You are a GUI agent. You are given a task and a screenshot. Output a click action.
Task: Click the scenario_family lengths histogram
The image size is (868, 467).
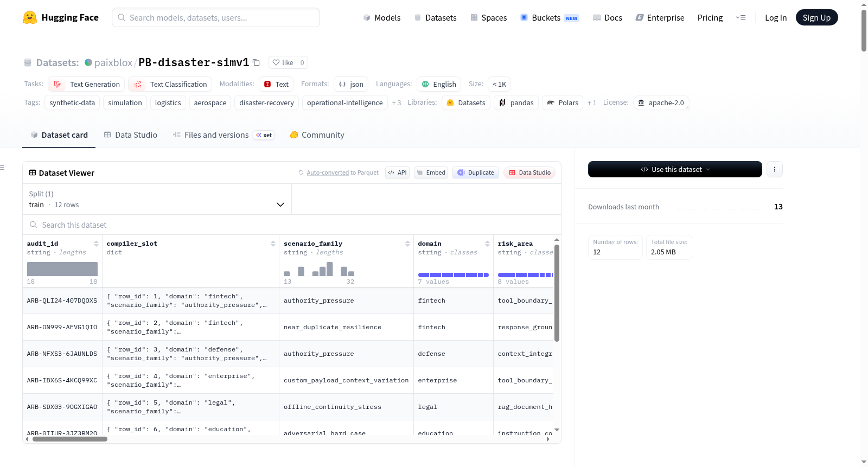(x=319, y=269)
